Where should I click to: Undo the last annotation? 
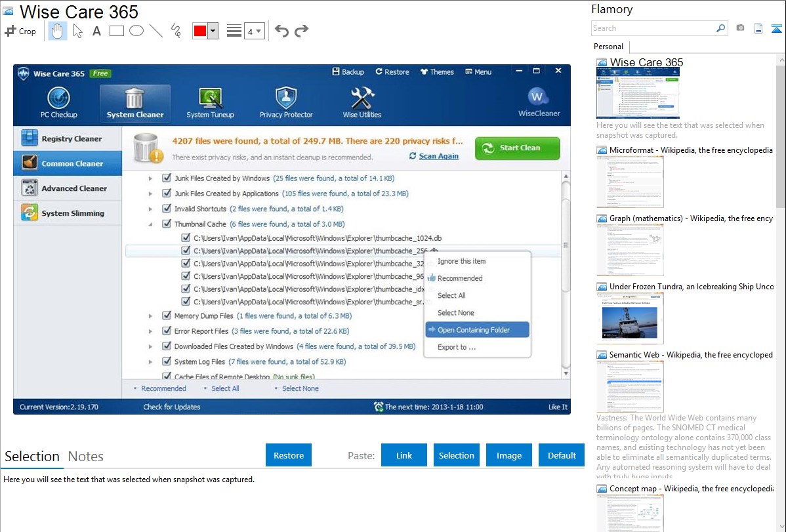coord(281,31)
